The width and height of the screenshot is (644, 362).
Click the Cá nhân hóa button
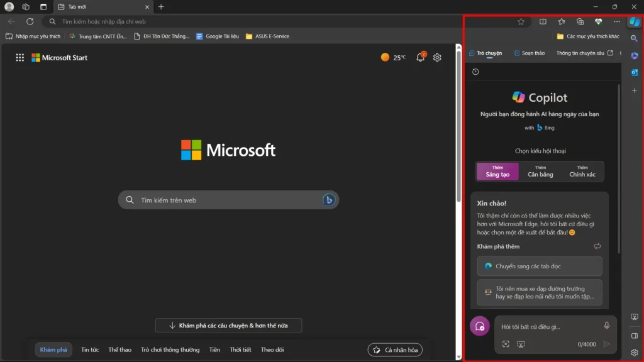click(395, 349)
